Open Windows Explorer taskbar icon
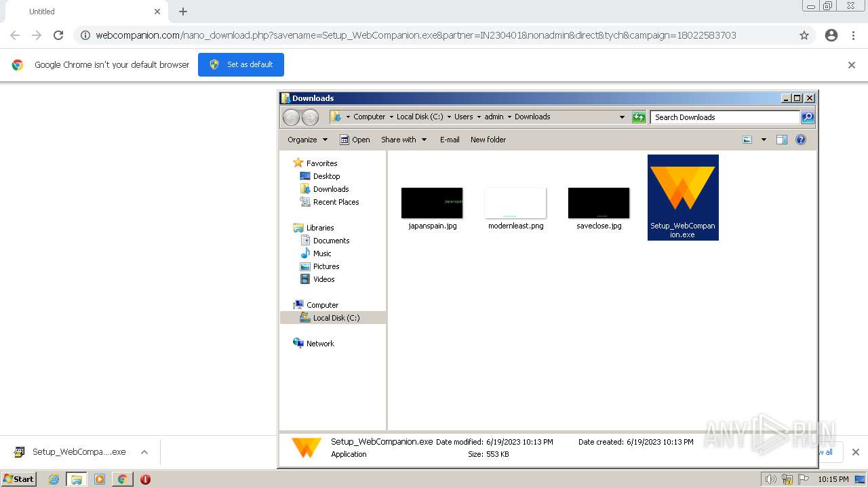 point(77,479)
